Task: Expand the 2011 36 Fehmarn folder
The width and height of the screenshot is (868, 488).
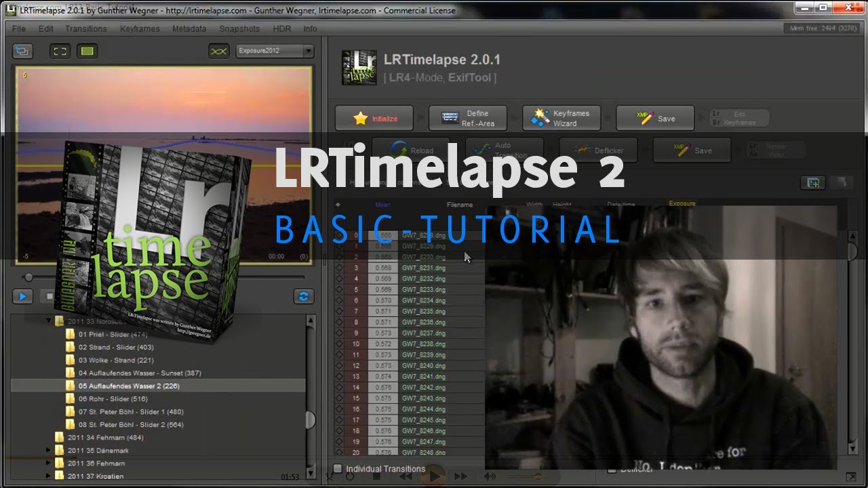Action: [49, 463]
